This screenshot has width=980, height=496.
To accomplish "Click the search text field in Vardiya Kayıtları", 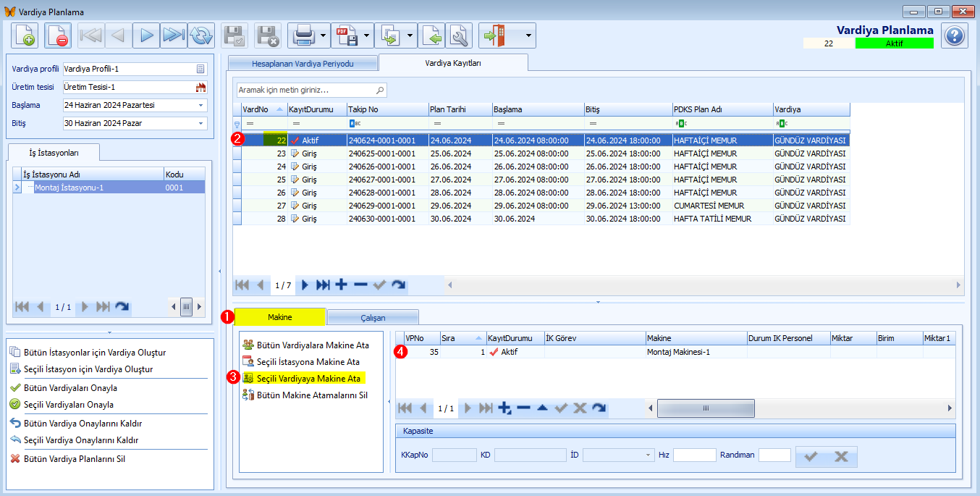I will click(305, 91).
